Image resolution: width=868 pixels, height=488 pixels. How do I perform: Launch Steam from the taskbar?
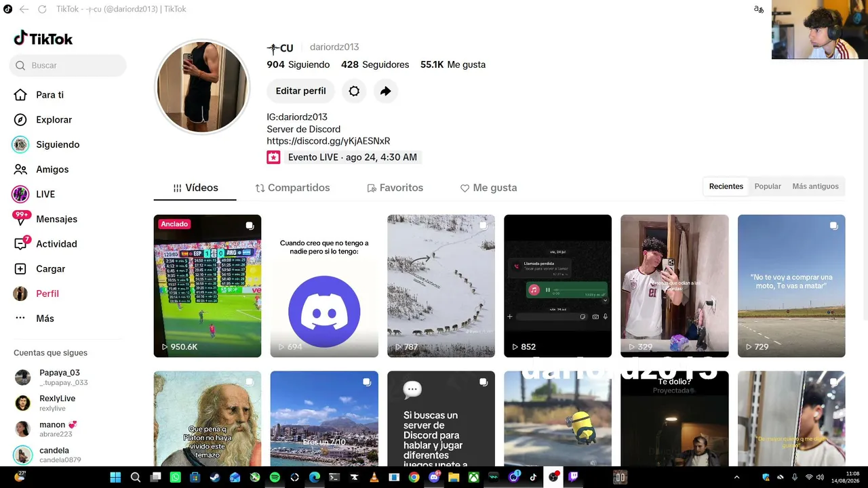click(x=215, y=477)
